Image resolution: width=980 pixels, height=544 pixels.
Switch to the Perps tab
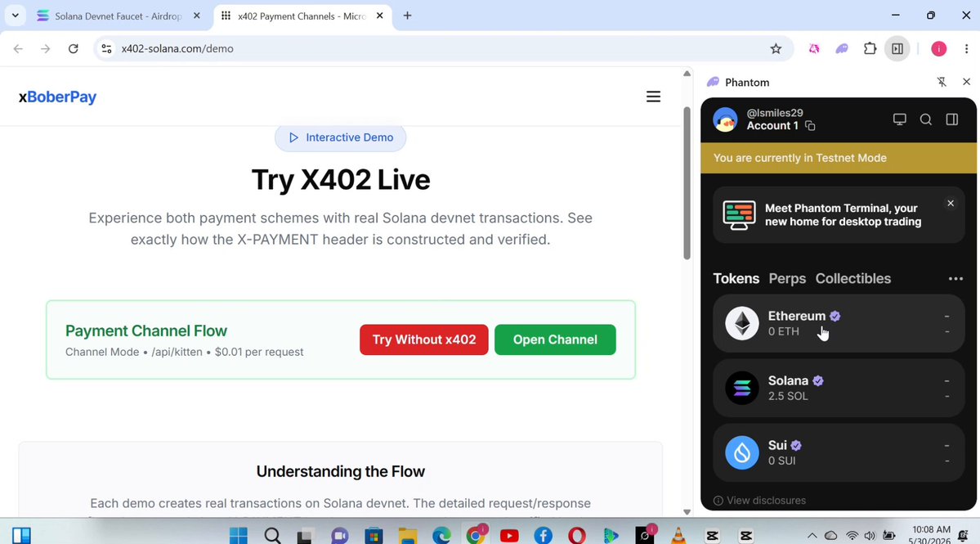point(787,279)
